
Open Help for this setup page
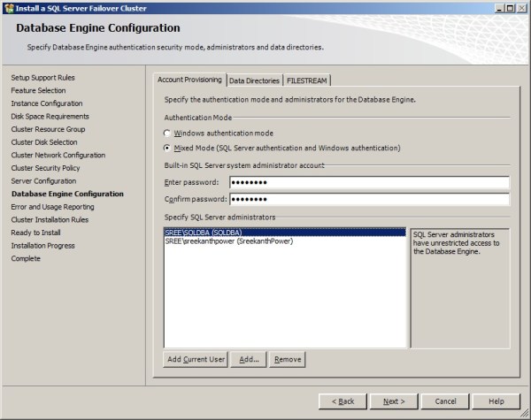pyautogui.click(x=496, y=401)
